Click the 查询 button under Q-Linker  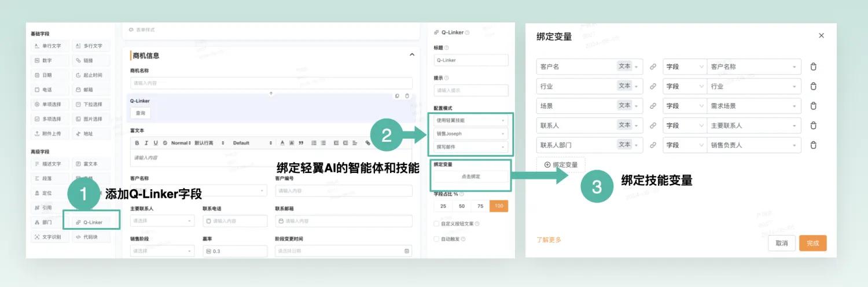(140, 113)
